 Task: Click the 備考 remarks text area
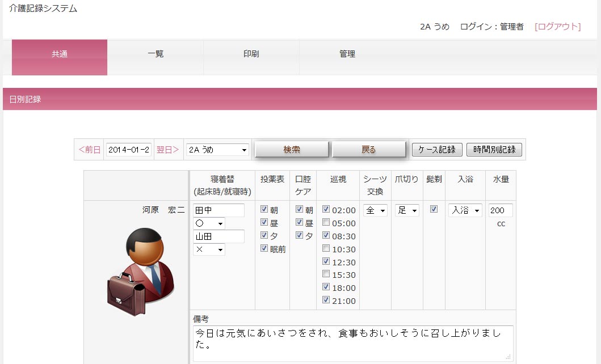pyautogui.click(x=352, y=343)
